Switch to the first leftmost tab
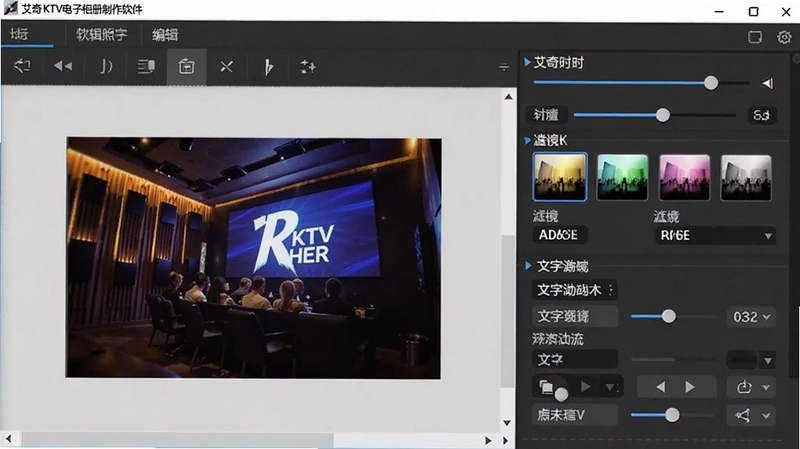Screen dimensions: 800x449 pyautogui.click(x=19, y=35)
